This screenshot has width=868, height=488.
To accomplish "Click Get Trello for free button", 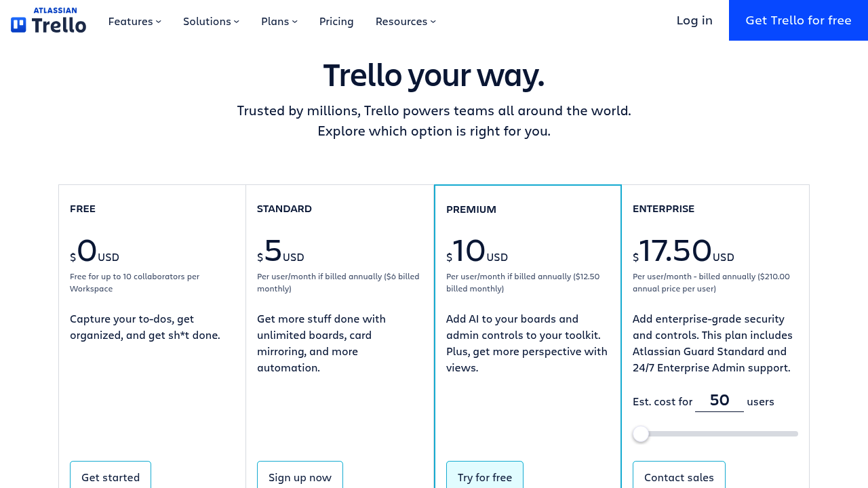I will tap(798, 20).
